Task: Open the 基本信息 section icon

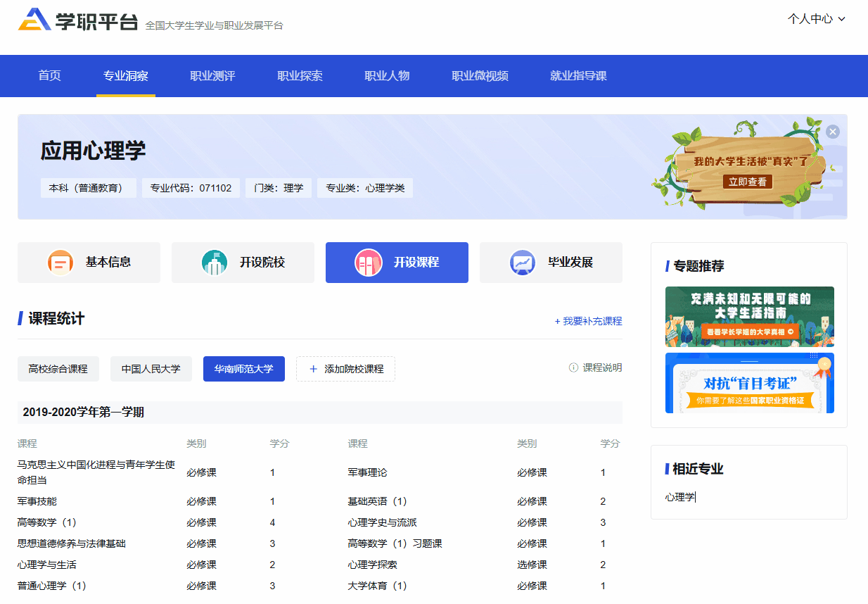Action: [x=61, y=262]
